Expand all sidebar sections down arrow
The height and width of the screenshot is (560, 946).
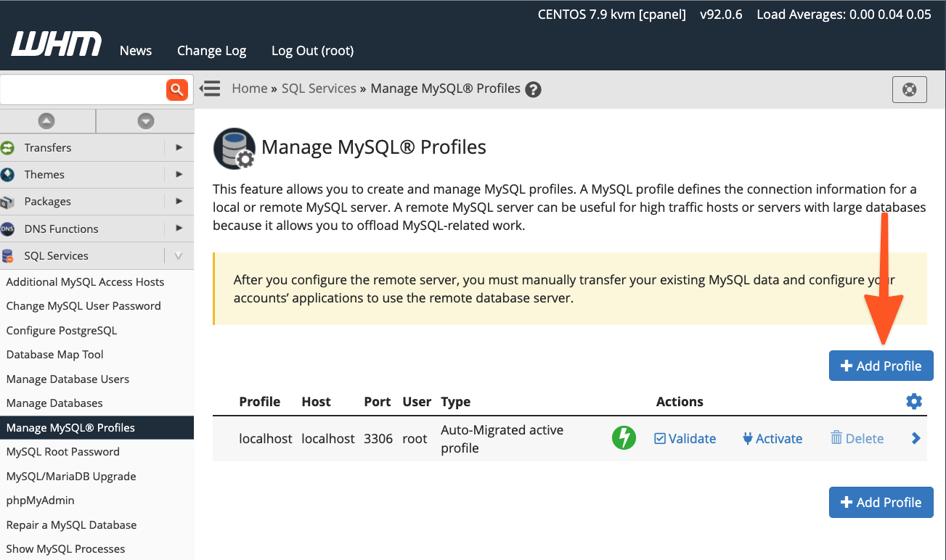(146, 121)
